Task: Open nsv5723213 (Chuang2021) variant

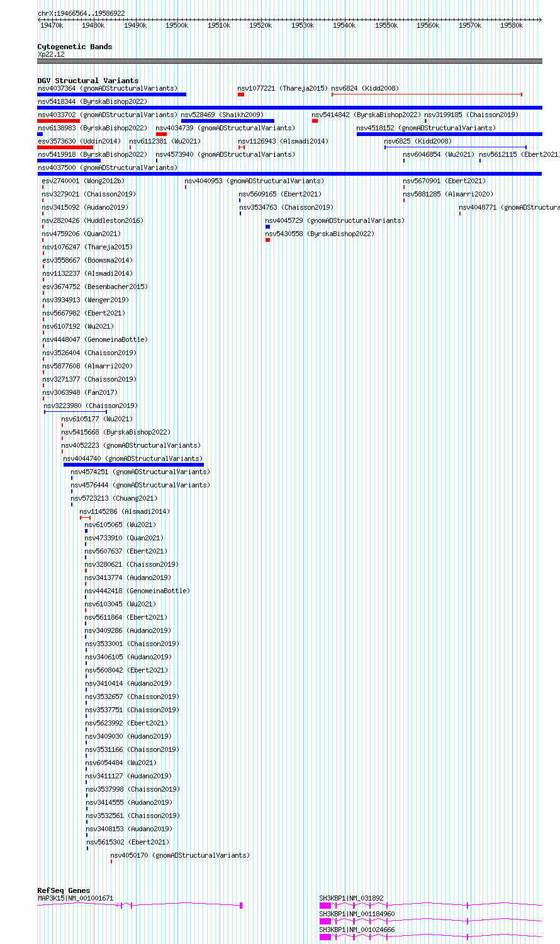Action: point(114,499)
